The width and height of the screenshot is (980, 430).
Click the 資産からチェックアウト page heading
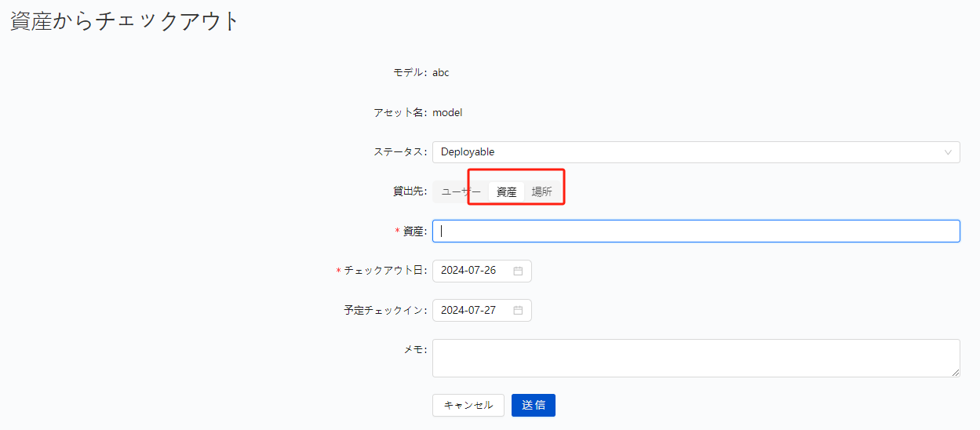[x=124, y=21]
